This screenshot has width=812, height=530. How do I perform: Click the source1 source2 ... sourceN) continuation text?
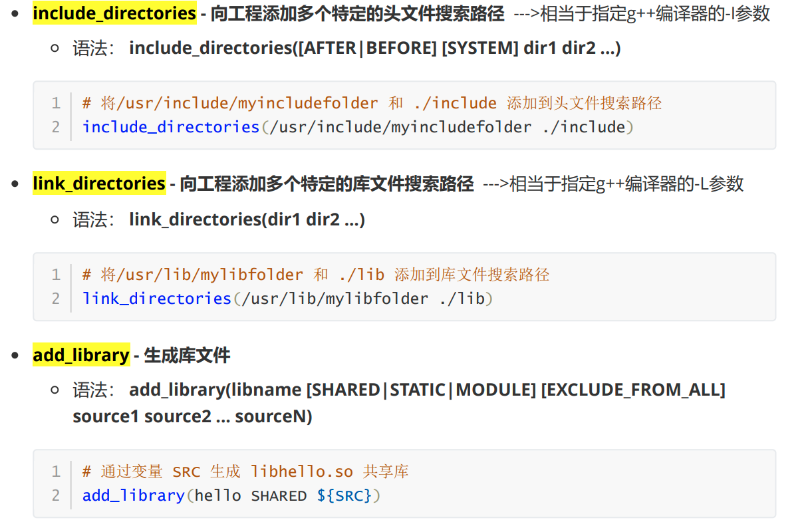pos(192,417)
